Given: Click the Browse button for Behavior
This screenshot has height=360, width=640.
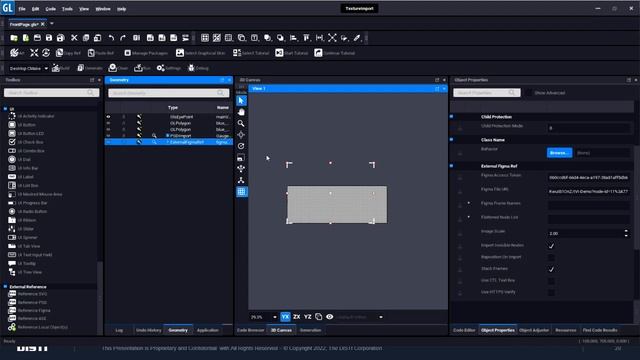Looking at the screenshot, I should (559, 153).
